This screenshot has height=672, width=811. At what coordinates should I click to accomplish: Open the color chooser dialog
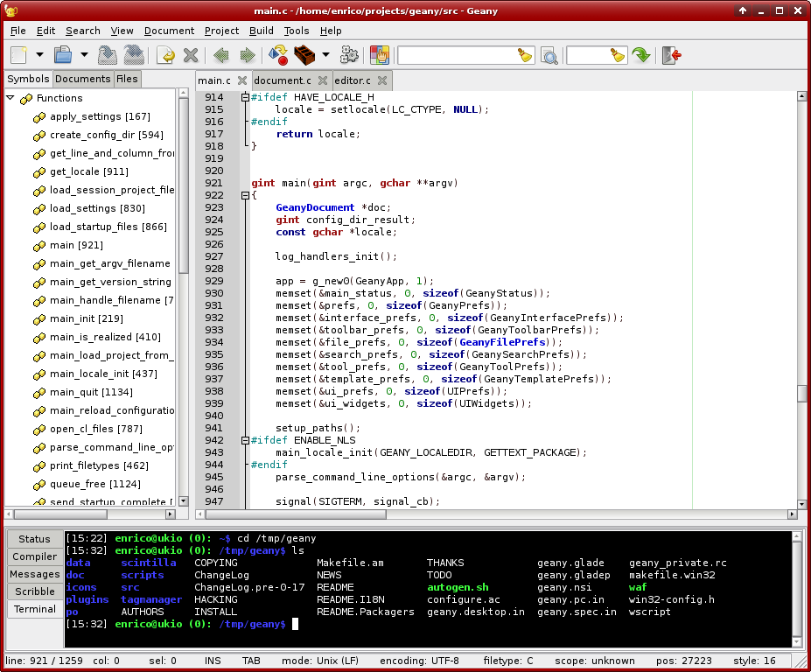379,55
